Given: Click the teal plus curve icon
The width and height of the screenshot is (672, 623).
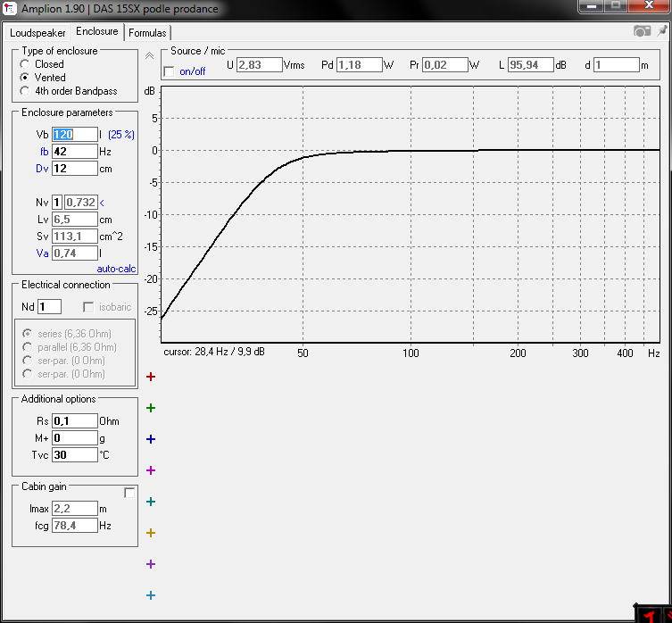Looking at the screenshot, I should point(151,502).
